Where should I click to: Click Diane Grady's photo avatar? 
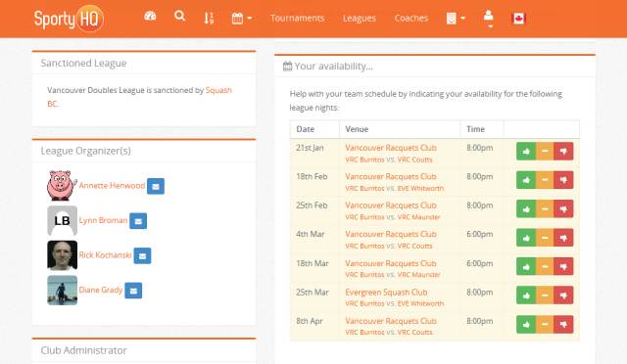click(x=62, y=290)
